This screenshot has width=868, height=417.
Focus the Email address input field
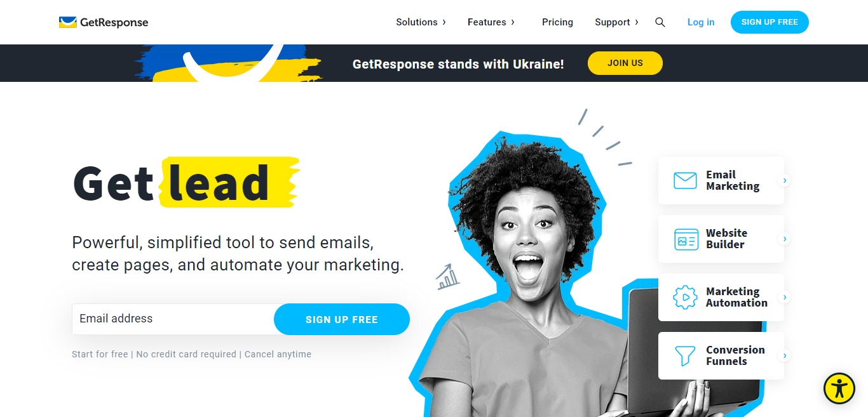click(173, 319)
